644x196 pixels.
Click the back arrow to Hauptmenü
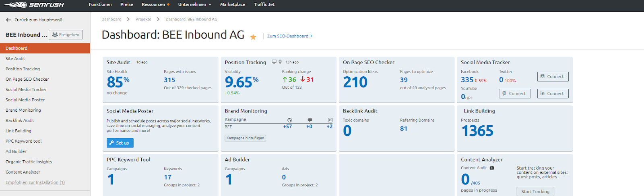8,20
